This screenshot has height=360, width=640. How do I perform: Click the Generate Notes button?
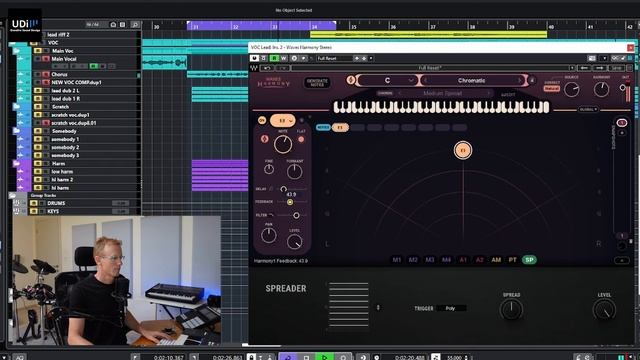pyautogui.click(x=317, y=82)
